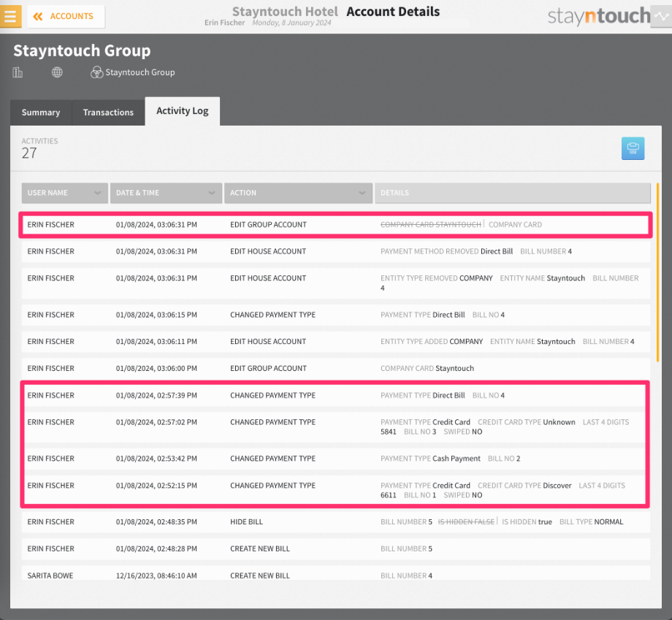Select the 03:06:31 PM Edit Group Account row

(335, 224)
